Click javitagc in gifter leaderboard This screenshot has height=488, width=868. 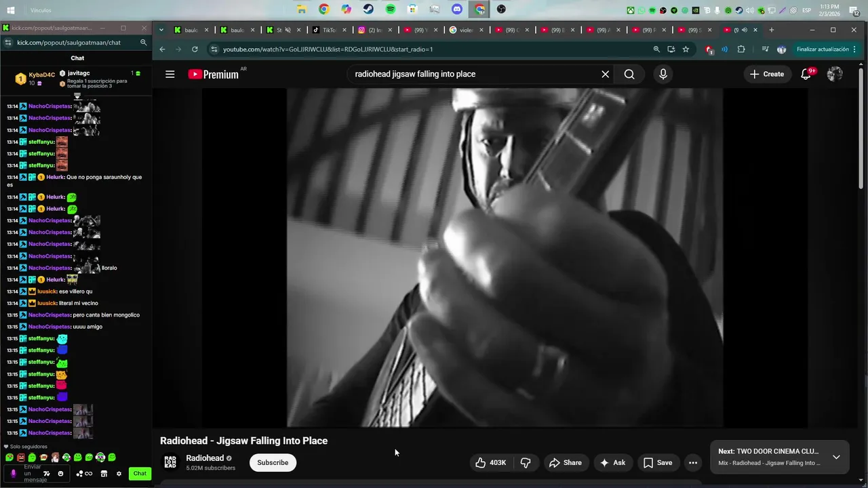pyautogui.click(x=79, y=73)
